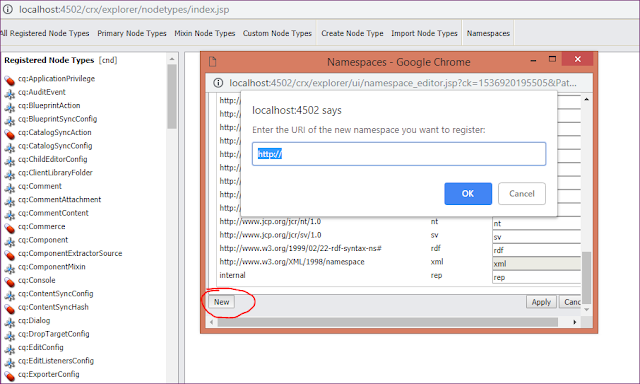Click the node types list scrollbar up arrow
The width and height of the screenshot is (640, 384).
(x=172, y=59)
